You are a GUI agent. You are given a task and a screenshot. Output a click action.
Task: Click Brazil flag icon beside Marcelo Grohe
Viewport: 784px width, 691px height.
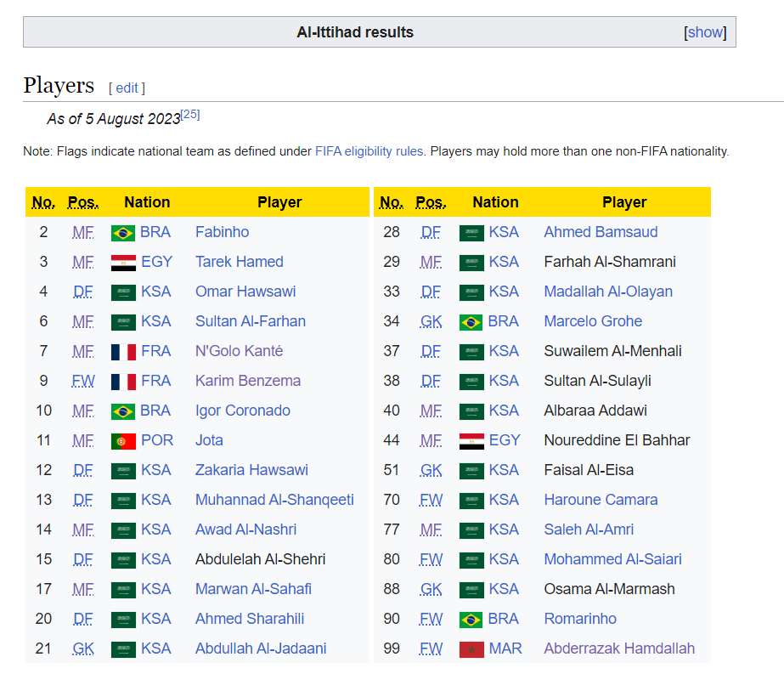click(471, 322)
